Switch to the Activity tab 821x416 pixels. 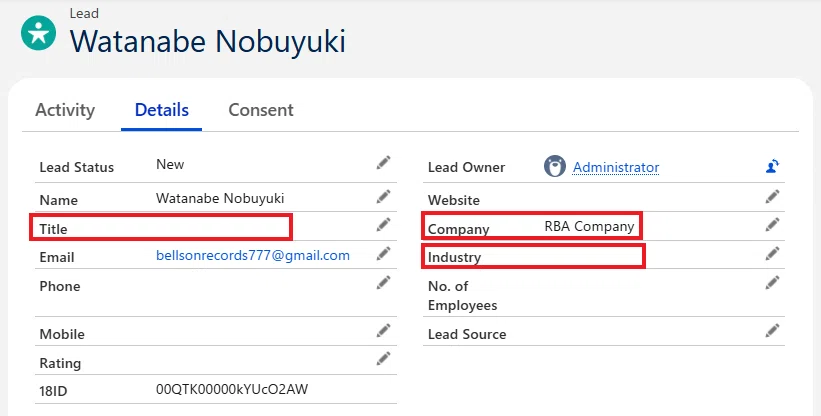pos(65,110)
